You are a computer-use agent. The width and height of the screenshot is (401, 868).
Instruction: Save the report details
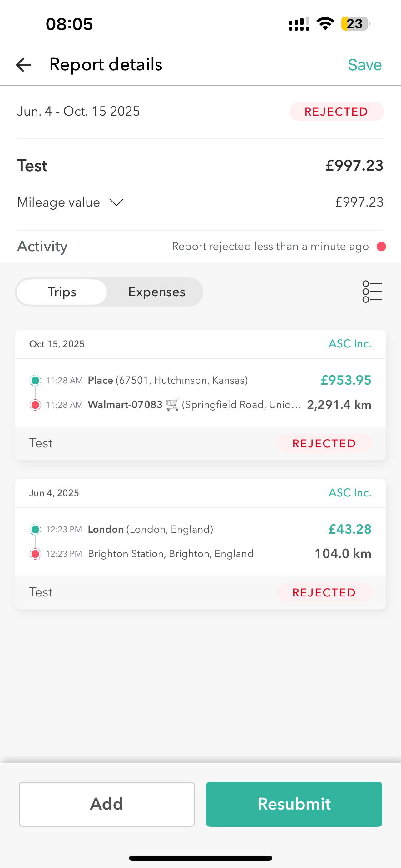point(365,65)
